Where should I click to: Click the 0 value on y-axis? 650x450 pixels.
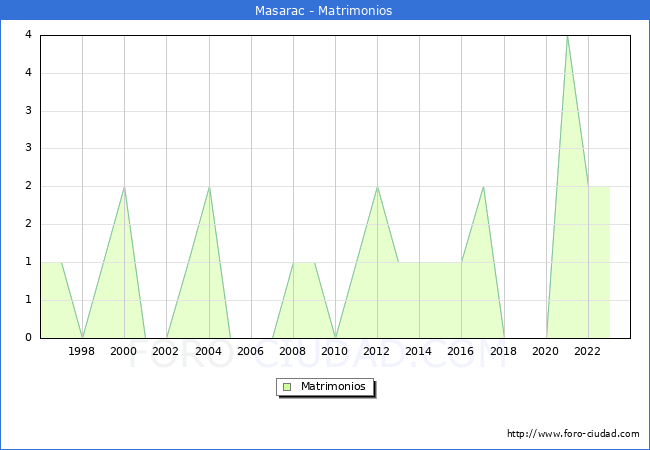(x=28, y=338)
